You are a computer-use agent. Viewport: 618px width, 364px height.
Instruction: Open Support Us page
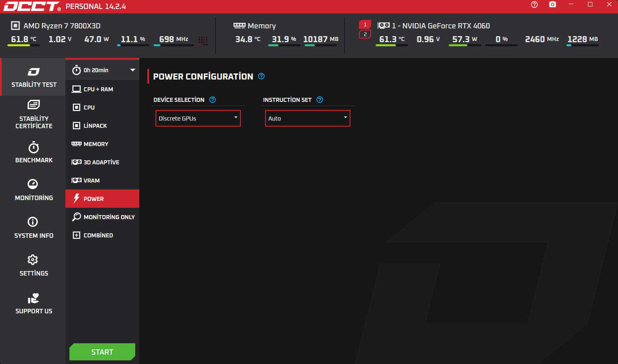click(x=34, y=304)
